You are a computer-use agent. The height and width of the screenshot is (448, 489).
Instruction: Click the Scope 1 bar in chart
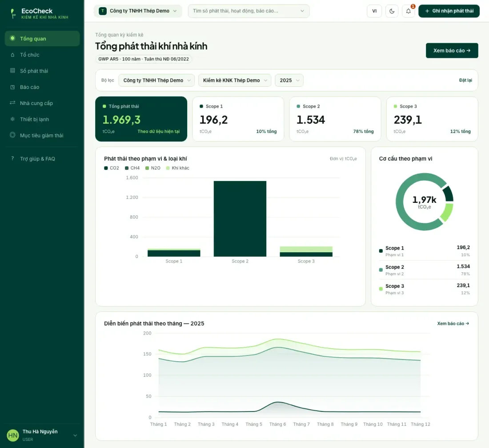pos(174,253)
